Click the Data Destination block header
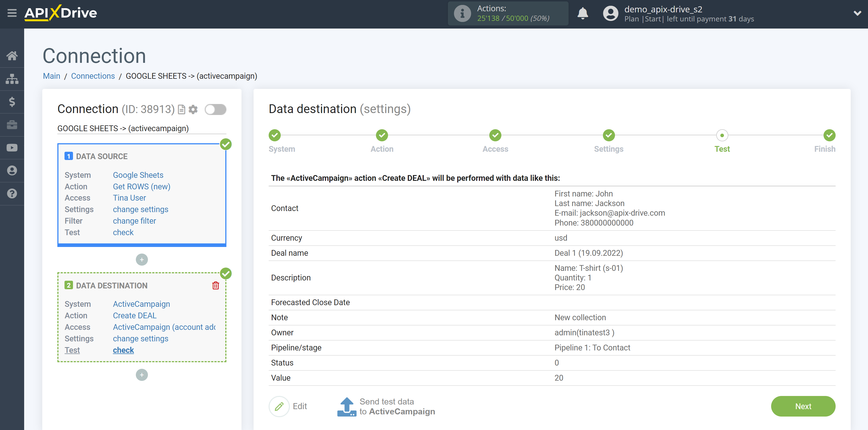The image size is (868, 430). pyautogui.click(x=111, y=285)
